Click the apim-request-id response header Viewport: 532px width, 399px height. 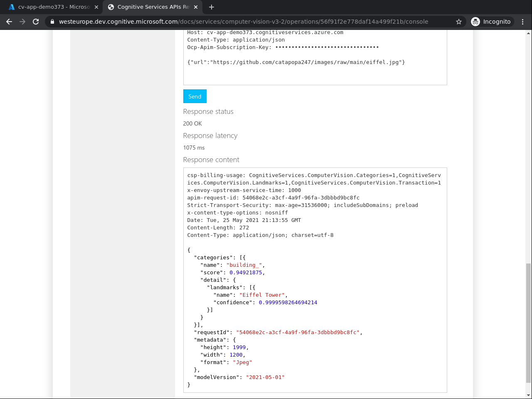click(x=273, y=198)
